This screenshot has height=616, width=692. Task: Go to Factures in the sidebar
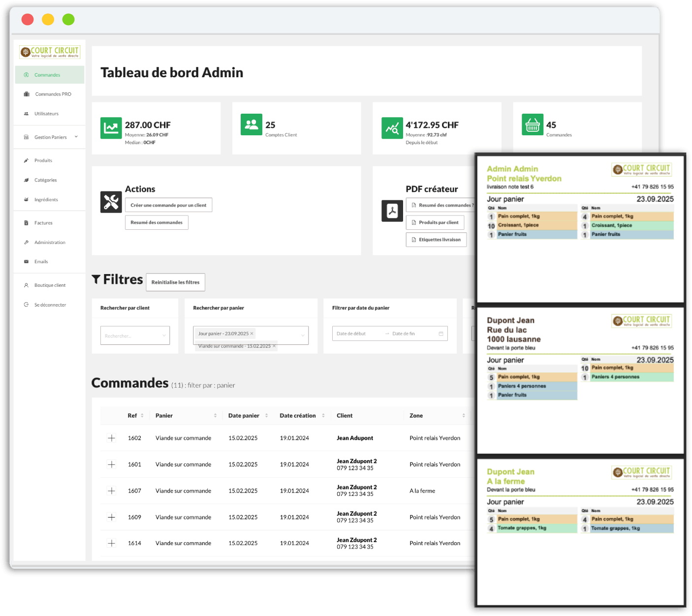click(43, 223)
